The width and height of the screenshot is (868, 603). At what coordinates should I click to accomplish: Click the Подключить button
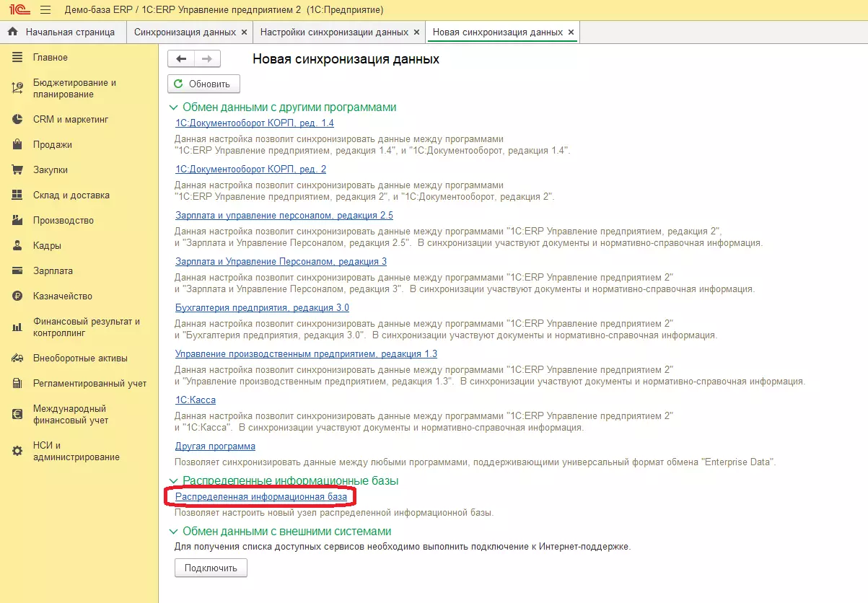[211, 568]
